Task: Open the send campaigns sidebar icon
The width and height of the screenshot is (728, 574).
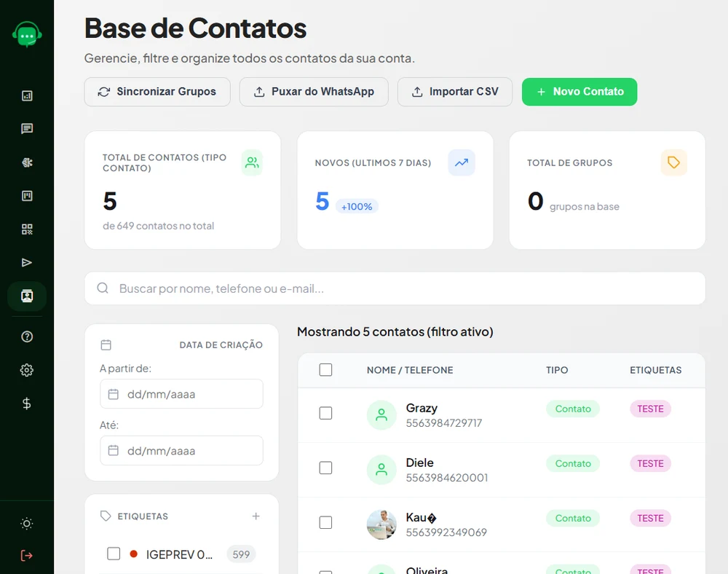Action: (27, 262)
